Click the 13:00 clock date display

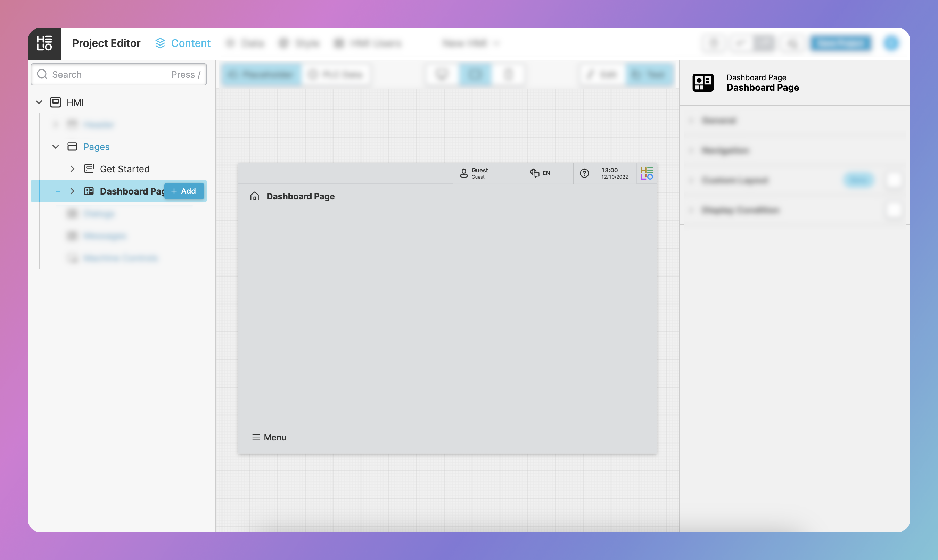pyautogui.click(x=614, y=173)
